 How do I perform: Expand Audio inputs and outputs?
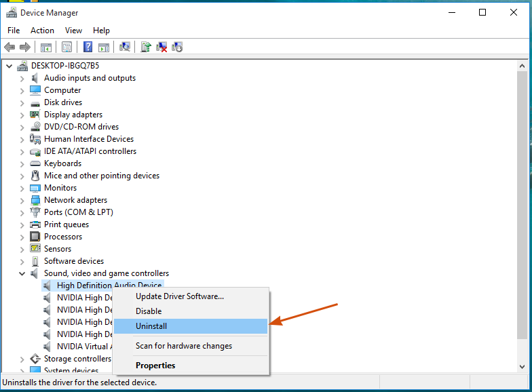22,79
